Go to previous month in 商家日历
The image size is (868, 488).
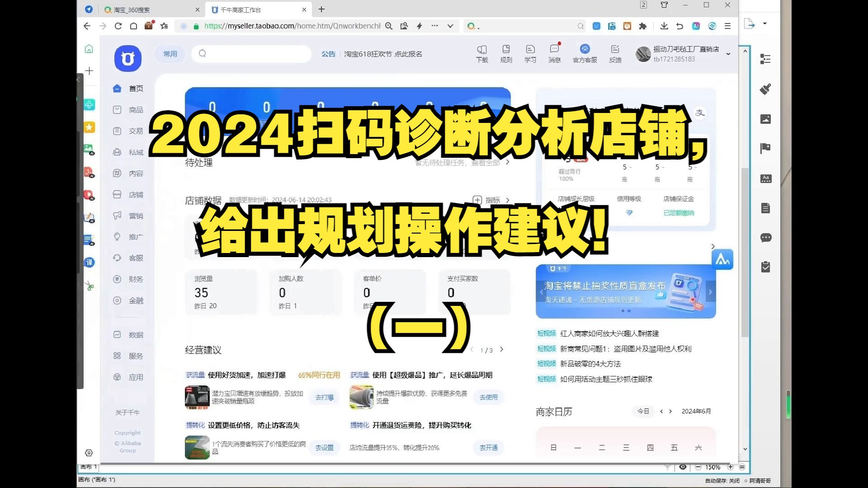pos(661,411)
